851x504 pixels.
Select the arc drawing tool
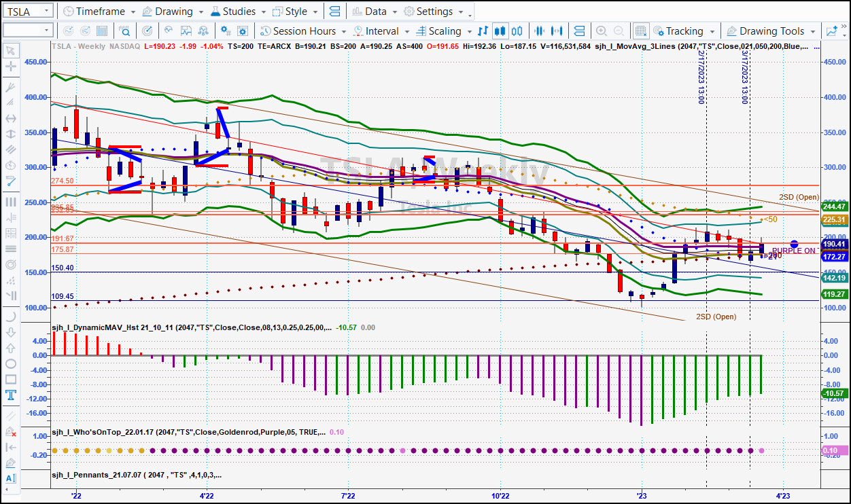[x=11, y=317]
